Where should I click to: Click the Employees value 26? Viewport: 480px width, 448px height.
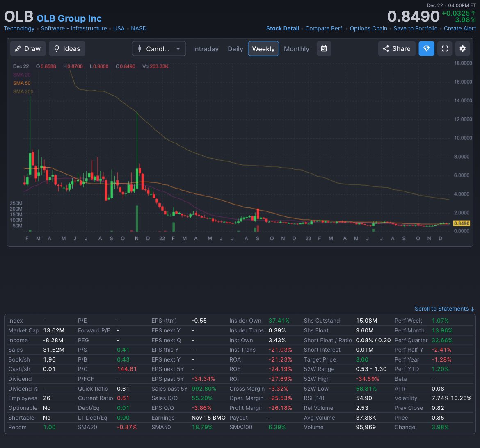click(46, 398)
